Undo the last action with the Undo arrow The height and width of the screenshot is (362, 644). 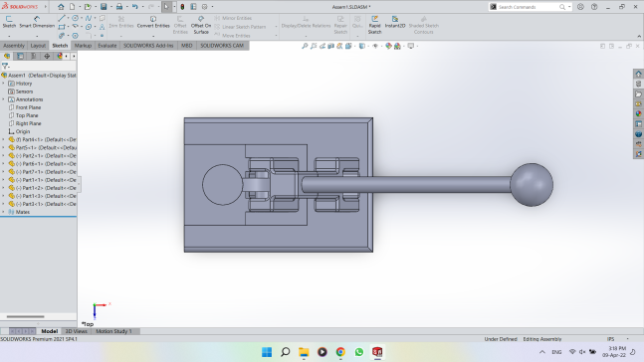coord(134,7)
